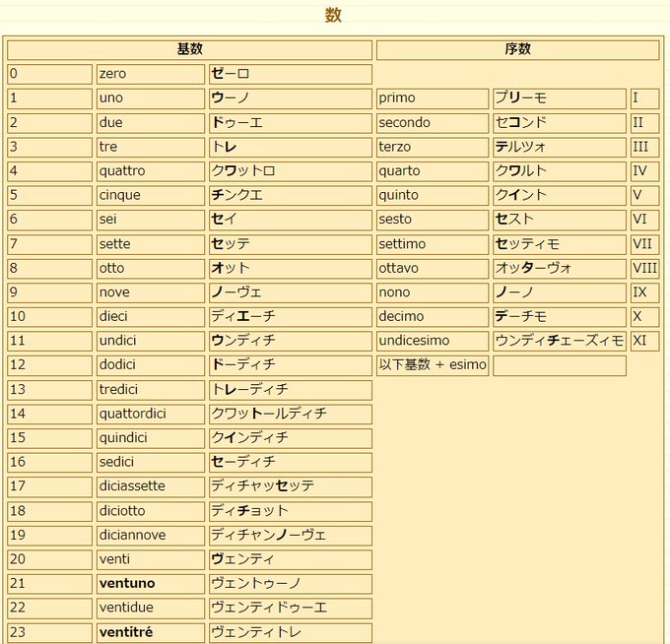Click the word tre
Viewport: 670px width, 644px height.
tap(108, 147)
